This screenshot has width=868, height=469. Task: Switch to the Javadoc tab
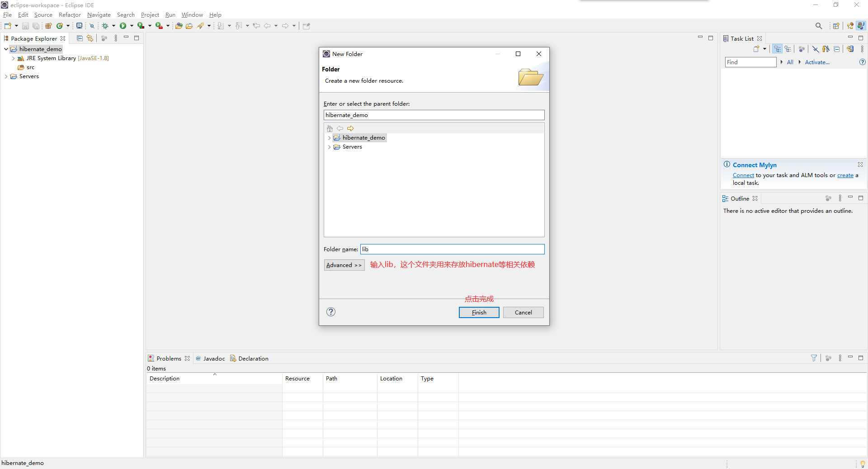click(x=214, y=358)
